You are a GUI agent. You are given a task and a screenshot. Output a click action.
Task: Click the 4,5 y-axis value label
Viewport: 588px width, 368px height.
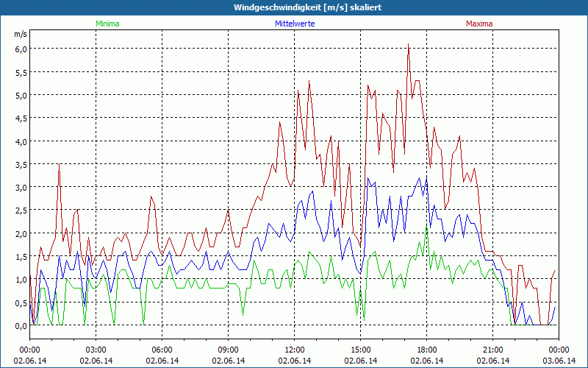tap(21, 118)
